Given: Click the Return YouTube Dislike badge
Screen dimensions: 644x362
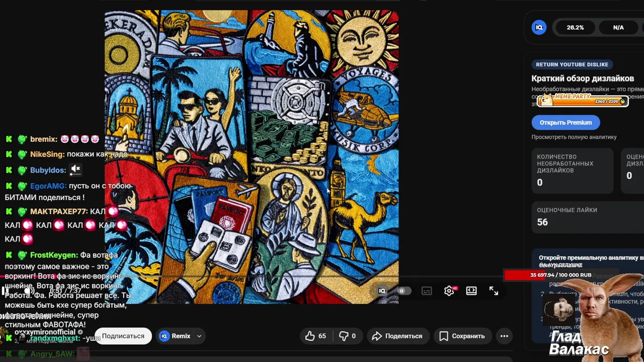Looking at the screenshot, I should (572, 64).
